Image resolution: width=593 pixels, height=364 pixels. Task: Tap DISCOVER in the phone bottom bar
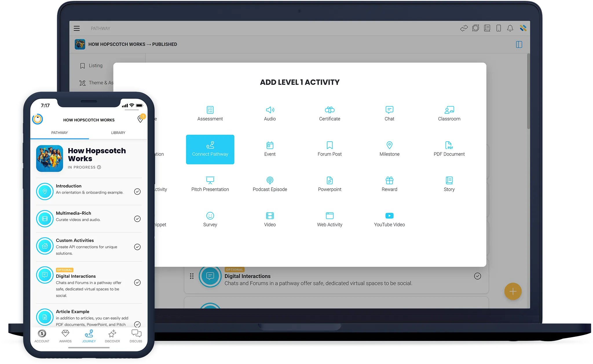tap(112, 336)
